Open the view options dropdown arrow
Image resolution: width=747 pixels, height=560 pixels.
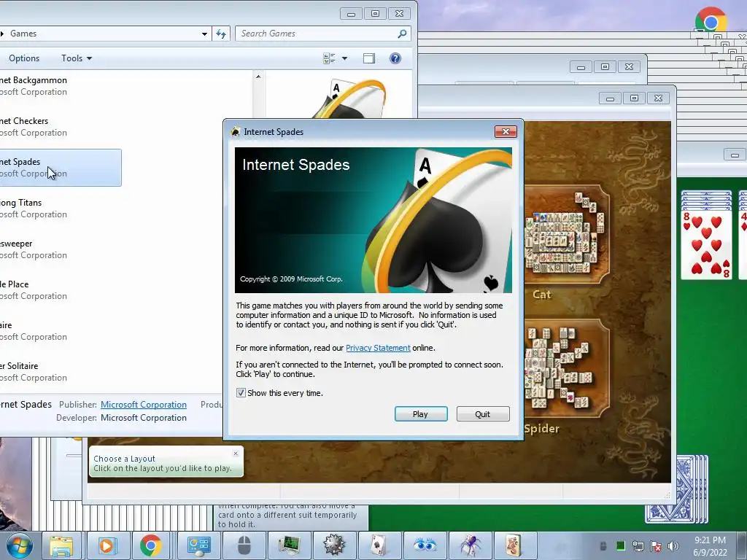[x=344, y=58]
